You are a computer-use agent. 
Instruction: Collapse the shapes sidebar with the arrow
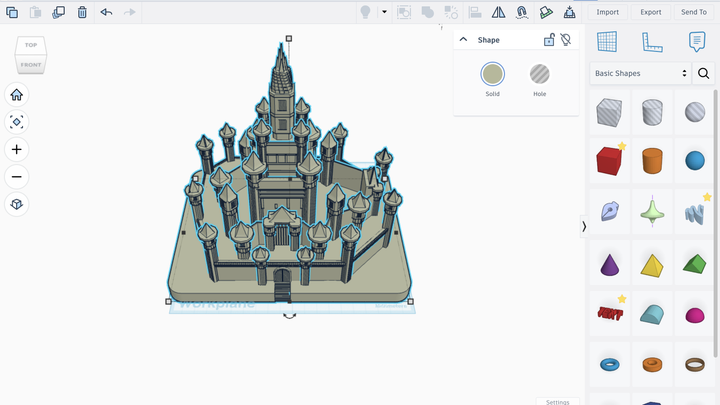(x=584, y=227)
